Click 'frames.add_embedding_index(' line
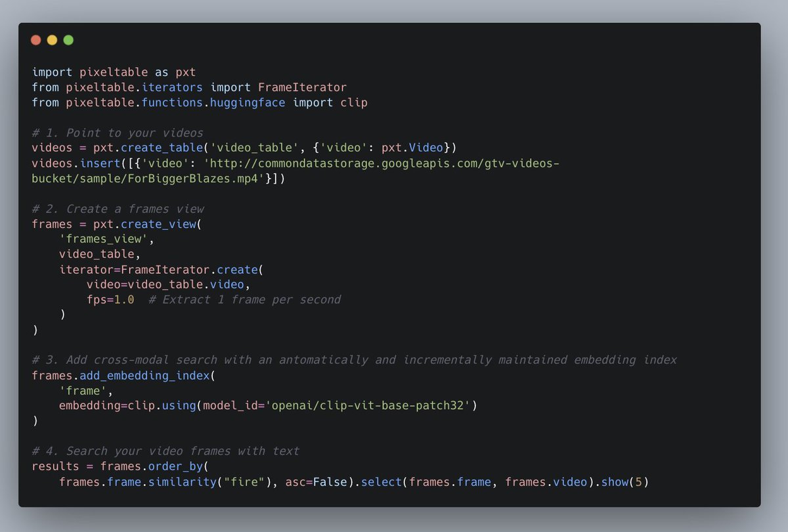Screen dimensions: 788x532 coord(123,375)
